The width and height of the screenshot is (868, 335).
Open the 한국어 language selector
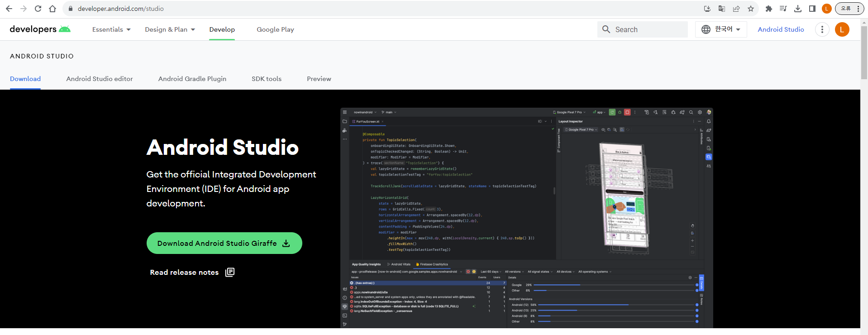[721, 29]
